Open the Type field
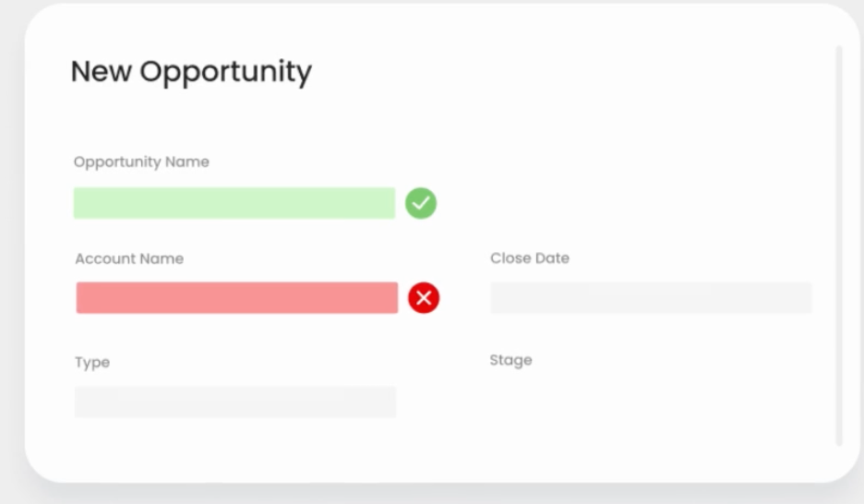This screenshot has height=504, width=864. (235, 402)
